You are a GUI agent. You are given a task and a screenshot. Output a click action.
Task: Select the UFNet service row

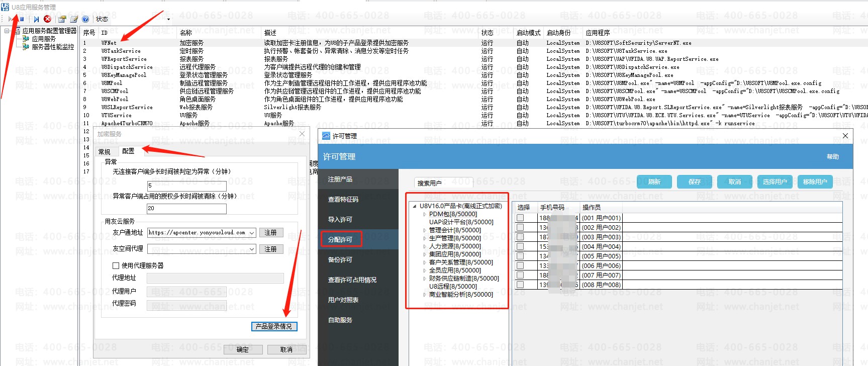pos(473,43)
